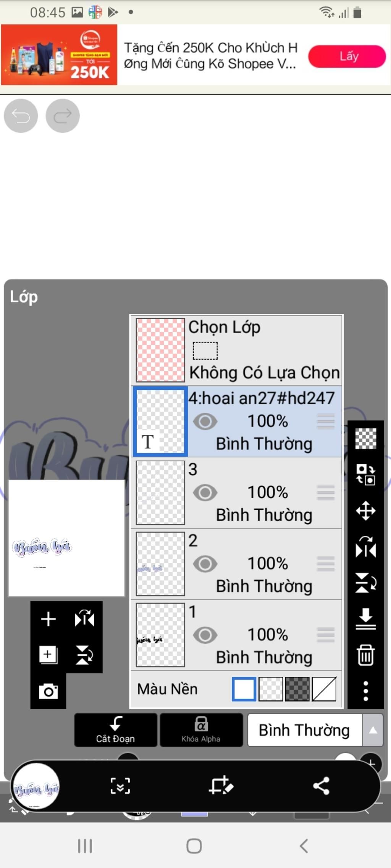Image resolution: width=391 pixels, height=868 pixels.
Task: Tap the undo arrow button
Action: (21, 116)
